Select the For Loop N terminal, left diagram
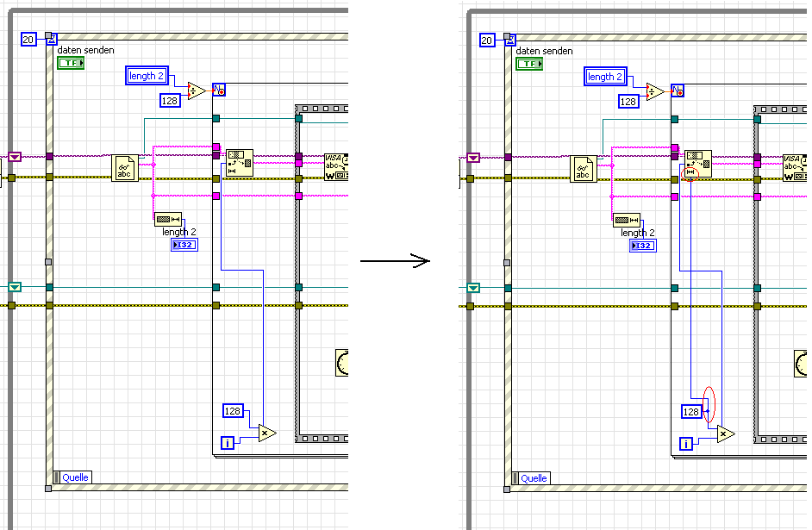The image size is (812, 530). pos(219,90)
